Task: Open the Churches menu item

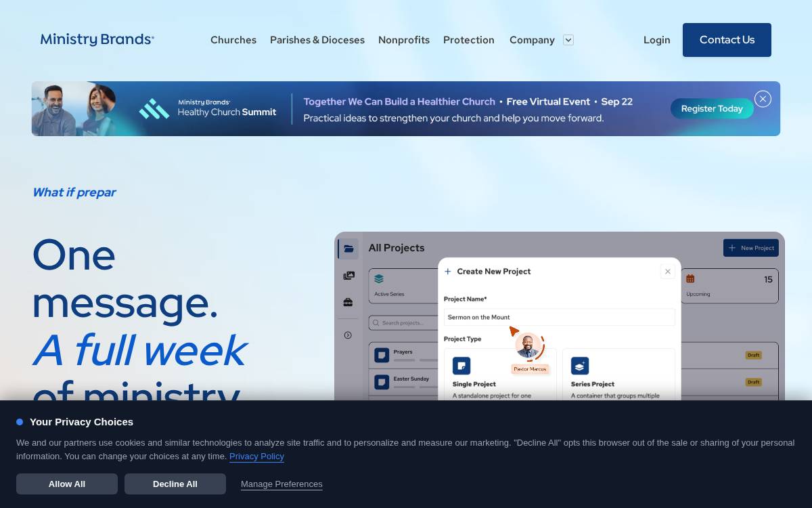Action: (x=233, y=40)
